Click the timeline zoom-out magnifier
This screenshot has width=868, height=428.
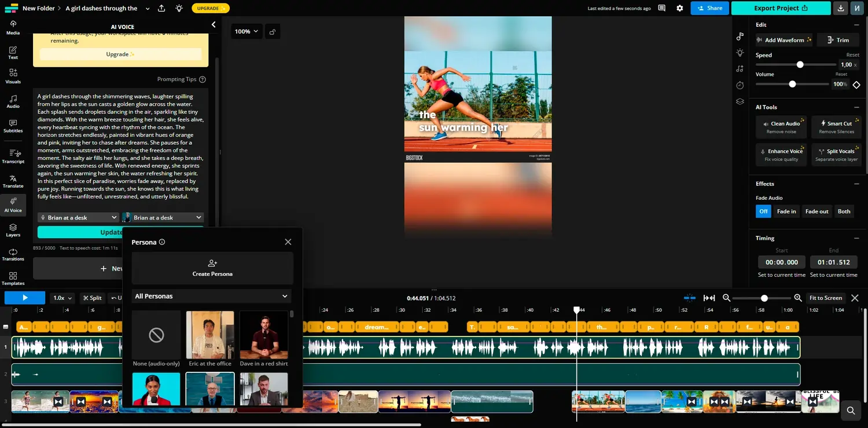727,298
